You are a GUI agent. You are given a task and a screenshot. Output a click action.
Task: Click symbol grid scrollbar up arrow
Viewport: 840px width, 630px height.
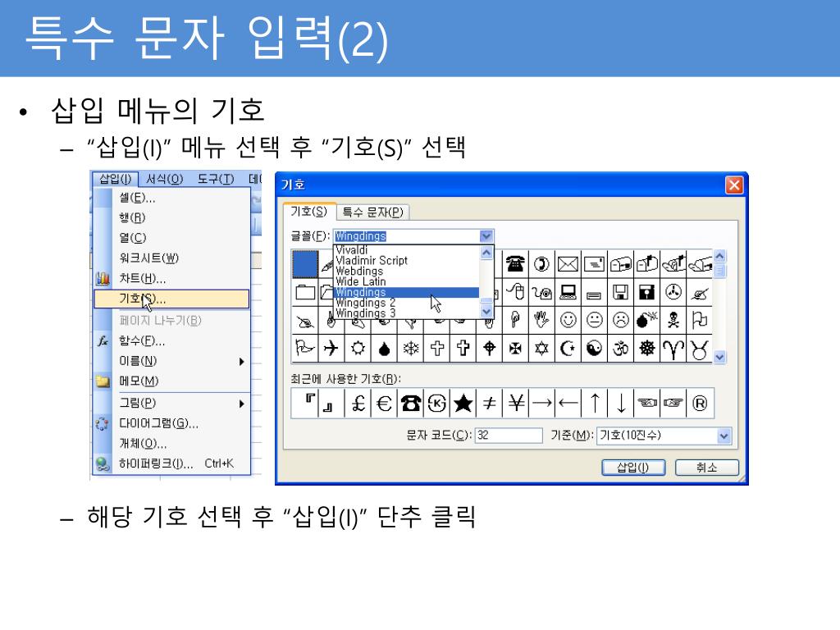coord(719,256)
